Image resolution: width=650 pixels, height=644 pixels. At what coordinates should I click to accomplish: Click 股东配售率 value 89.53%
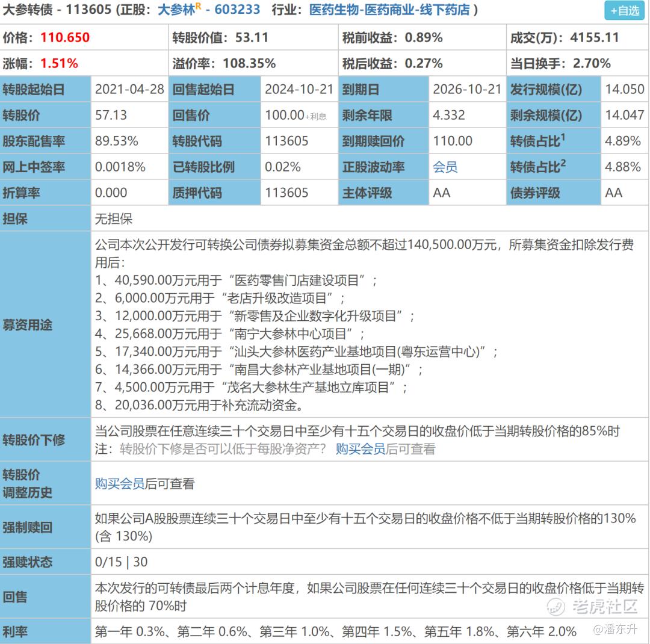tap(117, 141)
